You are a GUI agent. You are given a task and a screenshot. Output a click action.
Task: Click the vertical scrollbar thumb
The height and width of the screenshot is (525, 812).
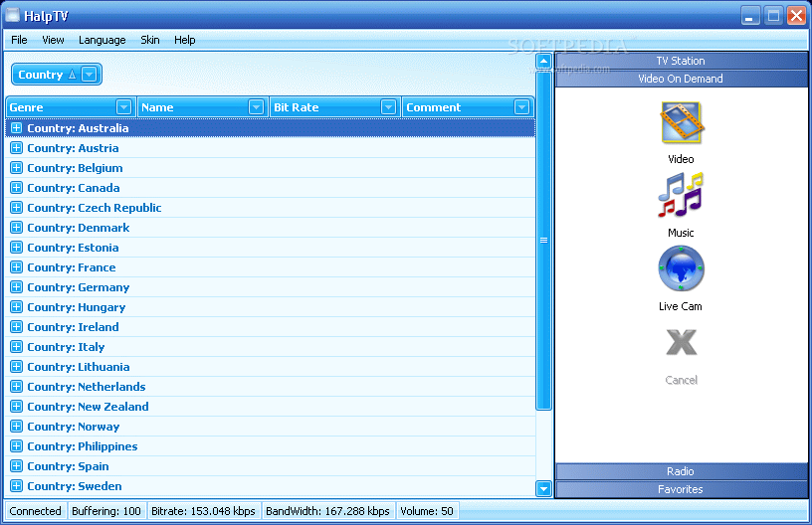pyautogui.click(x=543, y=240)
